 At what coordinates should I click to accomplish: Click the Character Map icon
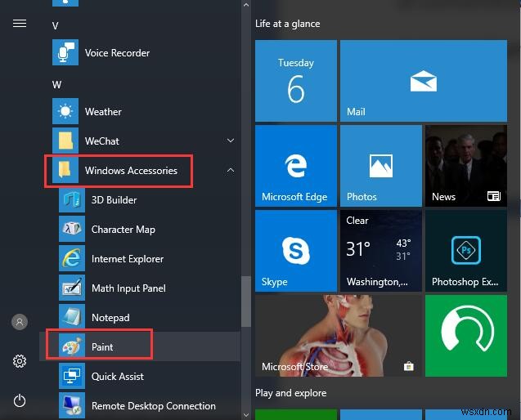coord(72,229)
